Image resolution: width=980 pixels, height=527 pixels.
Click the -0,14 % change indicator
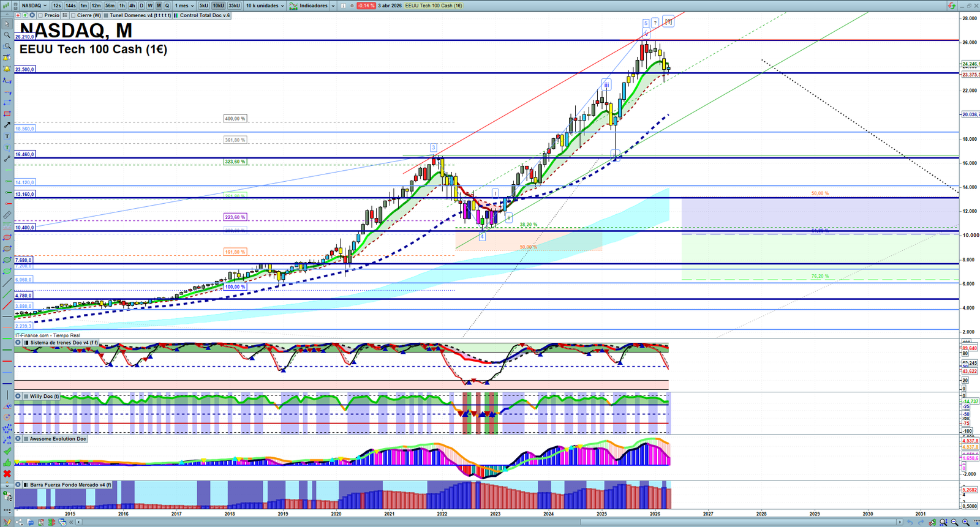(366, 6)
